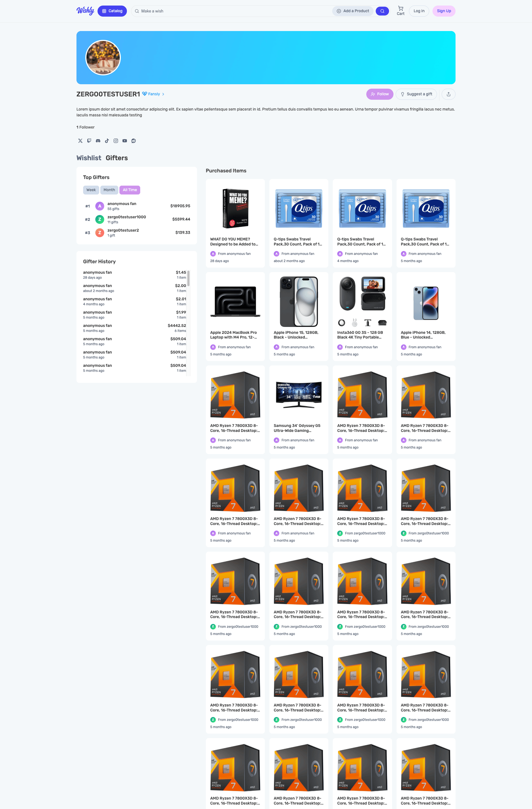Click the Wishly logo
This screenshot has height=809, width=532.
(x=85, y=11)
